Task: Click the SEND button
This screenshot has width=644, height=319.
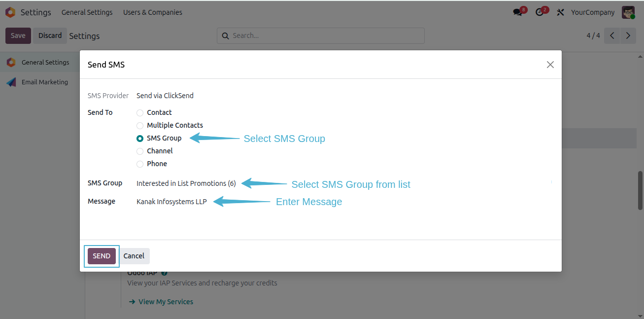Action: pos(102,256)
